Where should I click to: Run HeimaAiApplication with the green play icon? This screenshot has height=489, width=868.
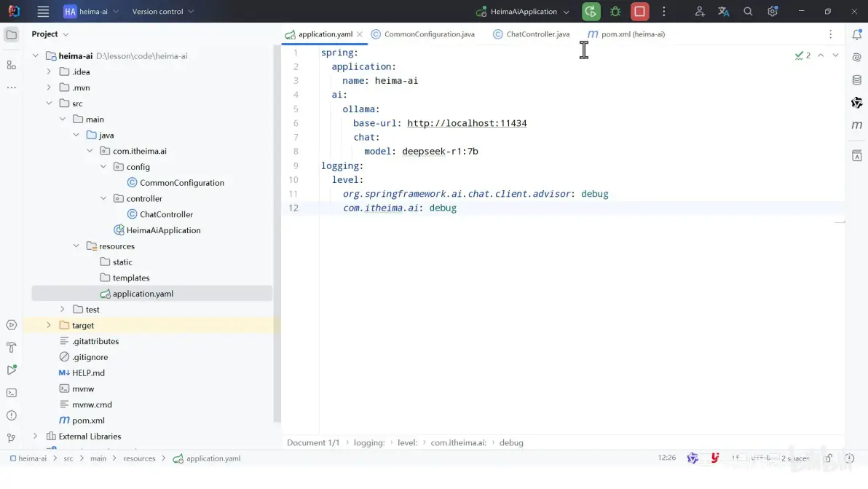tap(591, 11)
